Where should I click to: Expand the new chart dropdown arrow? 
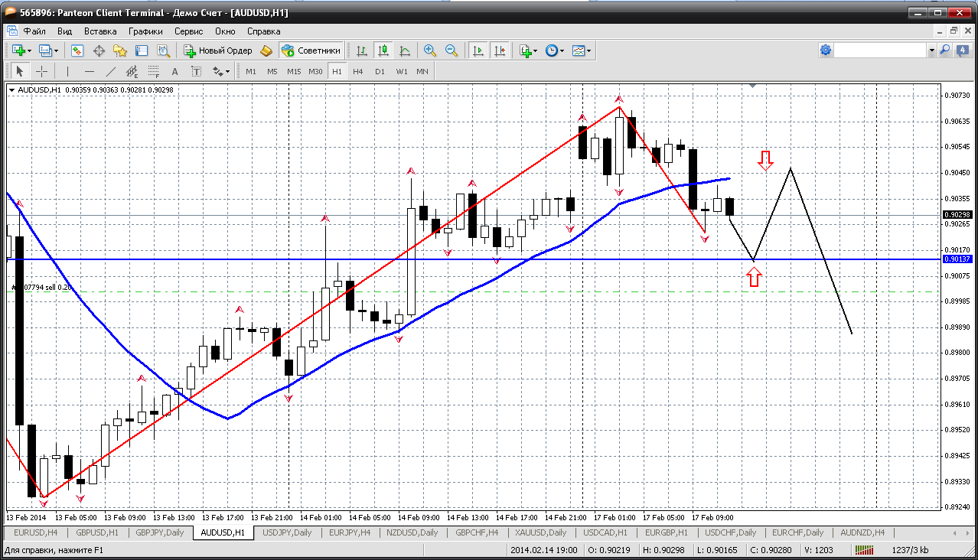(x=29, y=50)
